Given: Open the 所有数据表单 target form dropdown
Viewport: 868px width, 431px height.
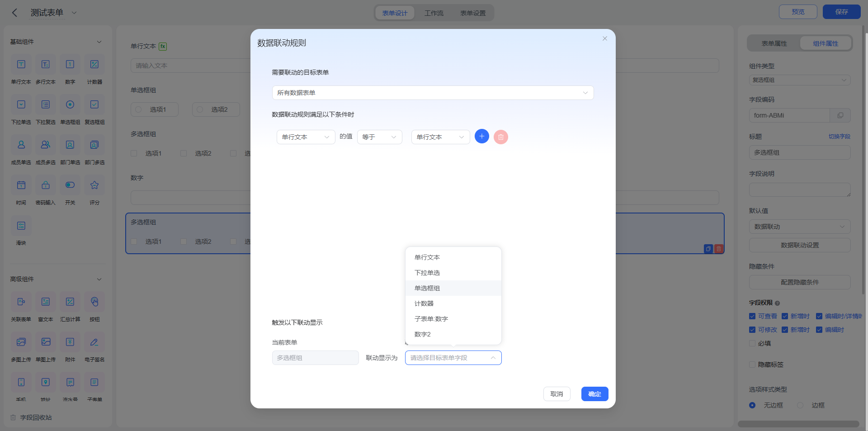Looking at the screenshot, I should (x=433, y=93).
